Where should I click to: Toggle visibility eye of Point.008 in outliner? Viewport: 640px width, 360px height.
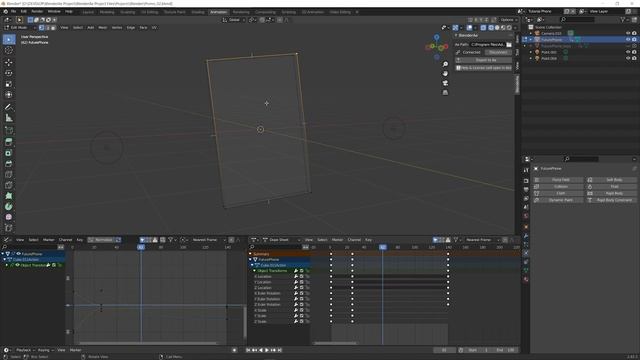628,58
